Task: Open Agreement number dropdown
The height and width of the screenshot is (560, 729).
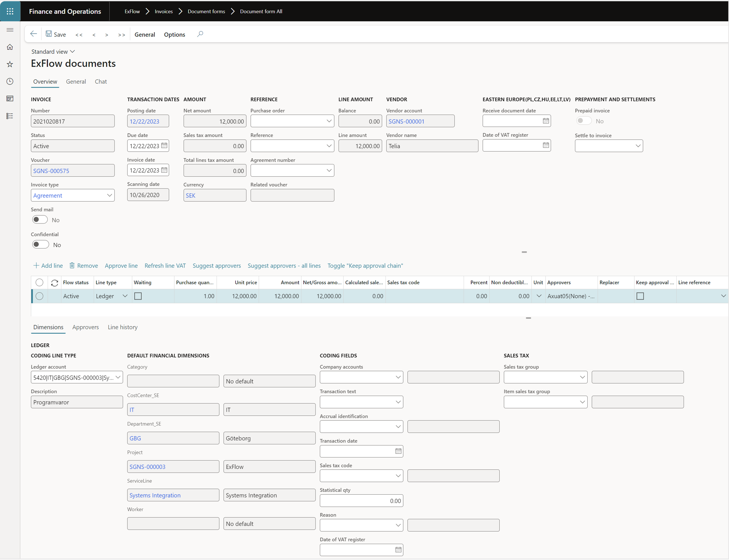Action: click(329, 170)
